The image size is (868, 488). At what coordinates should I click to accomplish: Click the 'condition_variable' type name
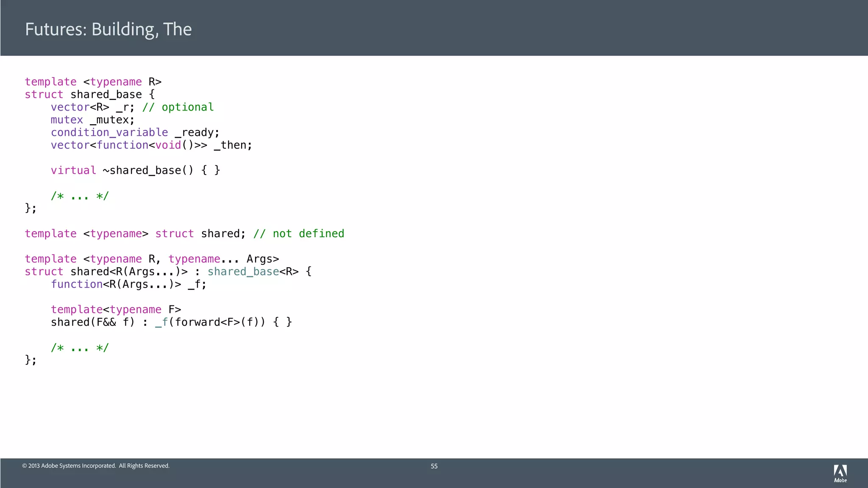[x=109, y=133]
